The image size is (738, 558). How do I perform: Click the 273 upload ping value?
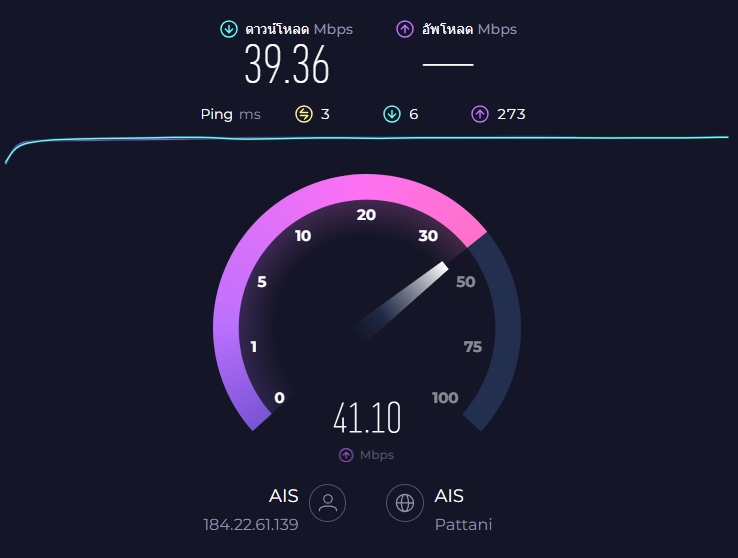(511, 114)
